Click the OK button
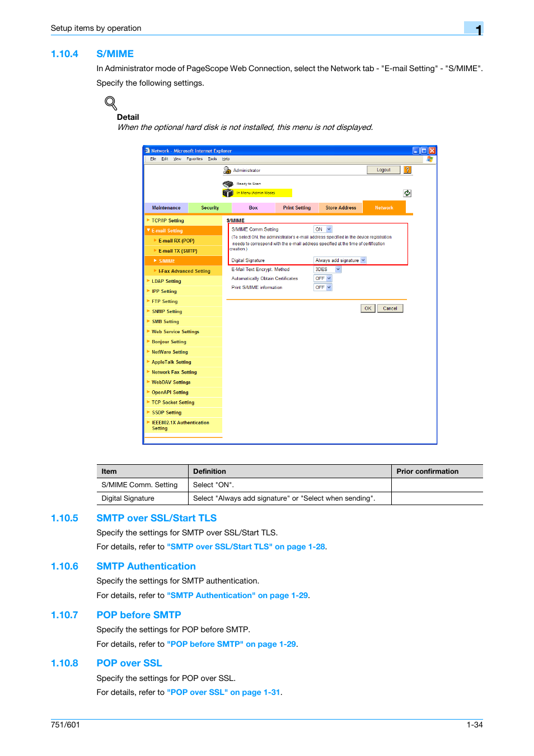 (x=368, y=309)
